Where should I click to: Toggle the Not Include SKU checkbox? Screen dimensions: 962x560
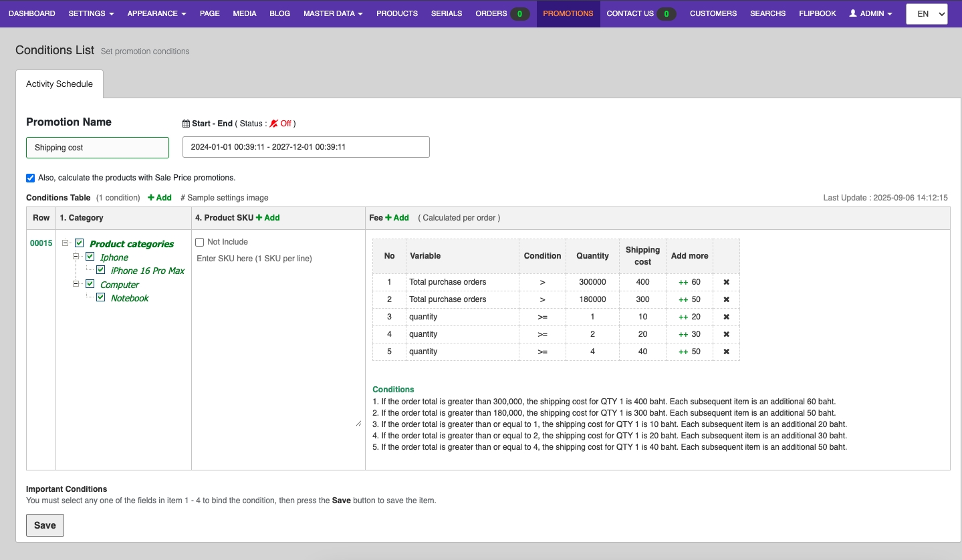pos(200,242)
